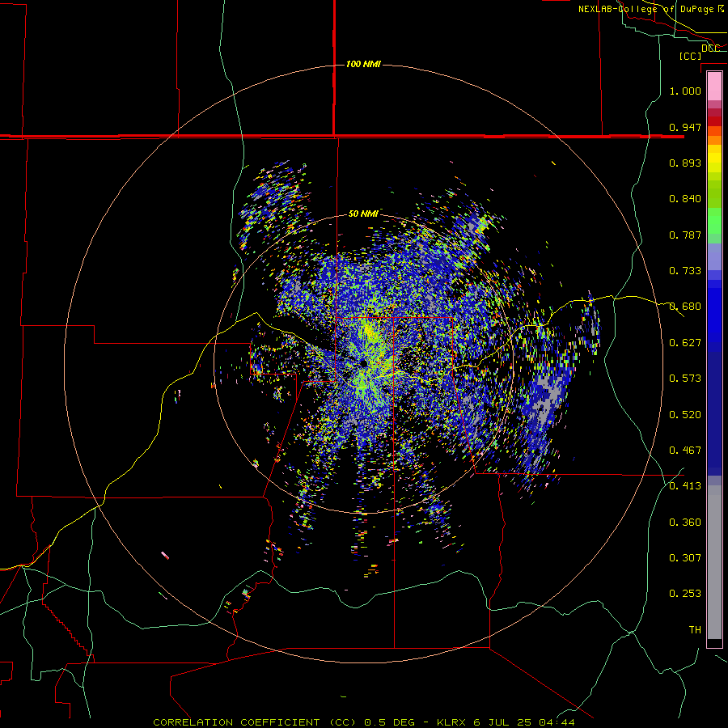Select the 0.787 scale label

pyautogui.click(x=685, y=235)
